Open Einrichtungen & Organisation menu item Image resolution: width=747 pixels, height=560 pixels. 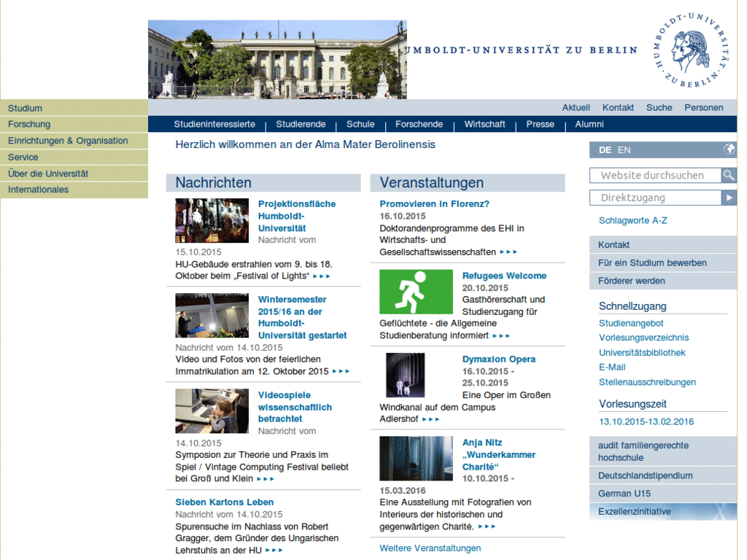tap(74, 141)
